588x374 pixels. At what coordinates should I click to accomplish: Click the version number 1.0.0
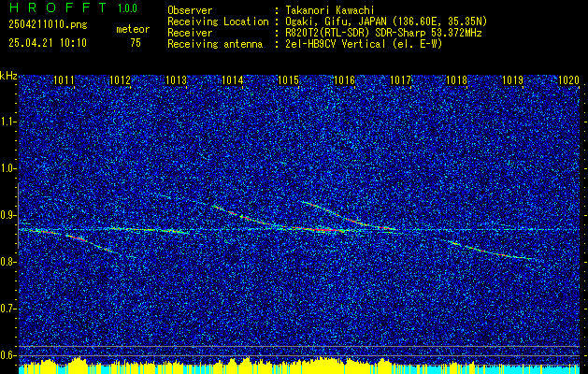pos(127,8)
